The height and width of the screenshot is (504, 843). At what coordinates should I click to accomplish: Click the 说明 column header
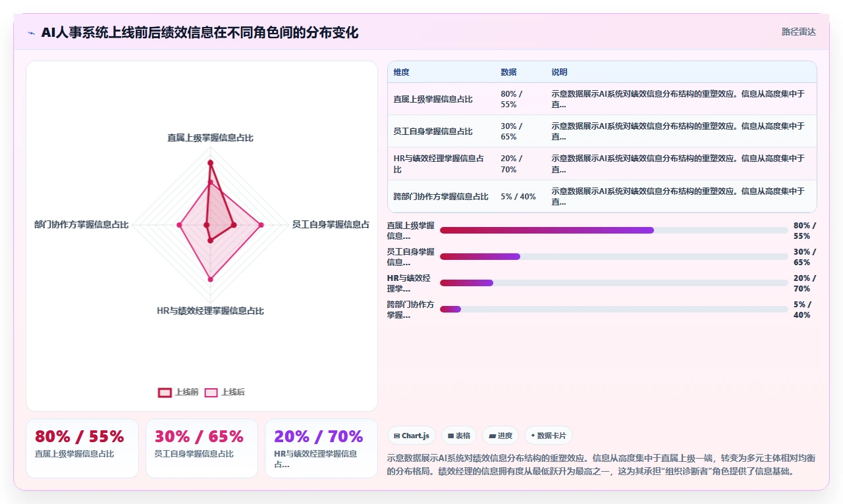tap(559, 72)
